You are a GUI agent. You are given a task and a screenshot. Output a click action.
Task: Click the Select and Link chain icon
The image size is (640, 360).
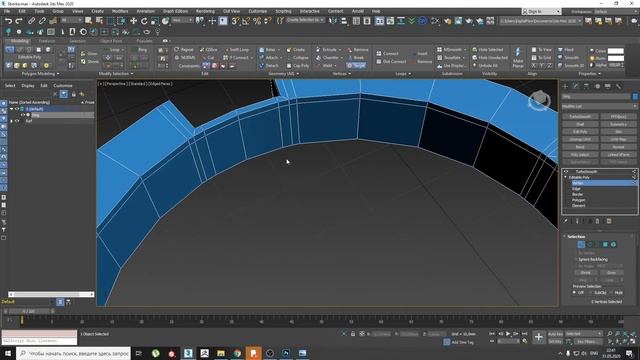[x=31, y=21]
